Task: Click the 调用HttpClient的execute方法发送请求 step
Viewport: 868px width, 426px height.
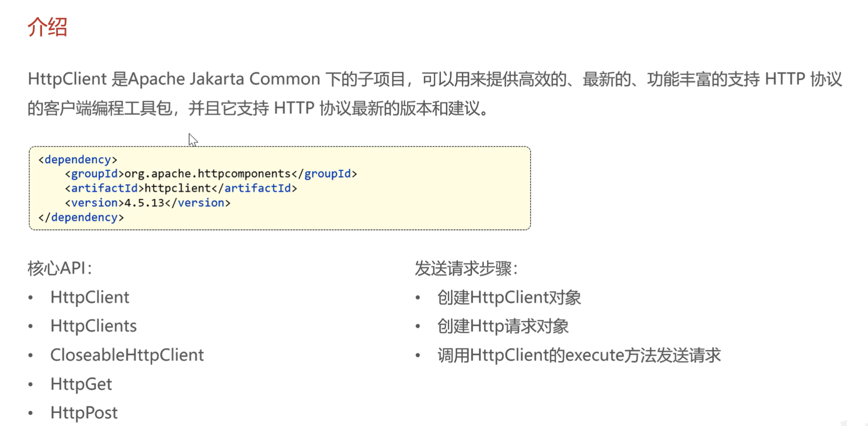Action: click(578, 355)
